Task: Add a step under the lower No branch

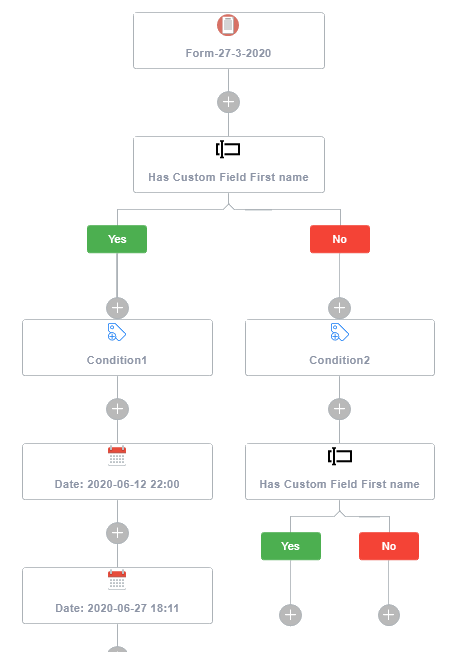Action: click(x=389, y=615)
